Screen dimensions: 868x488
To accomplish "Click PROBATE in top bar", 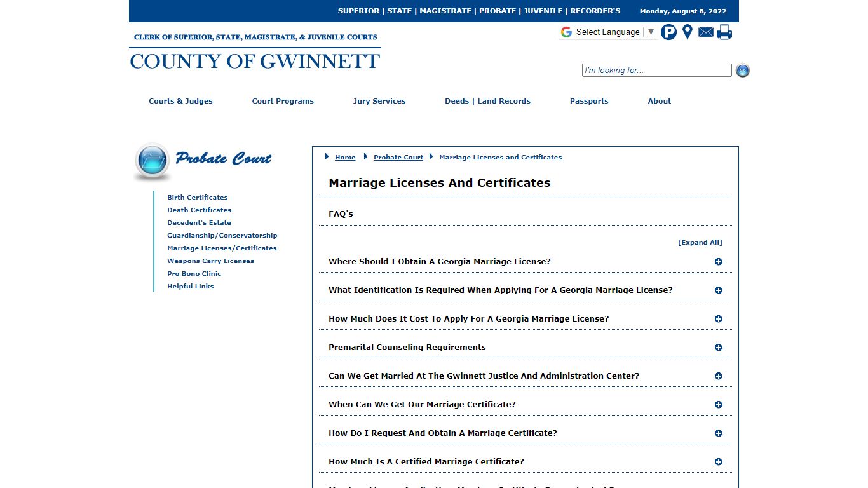I will point(498,11).
